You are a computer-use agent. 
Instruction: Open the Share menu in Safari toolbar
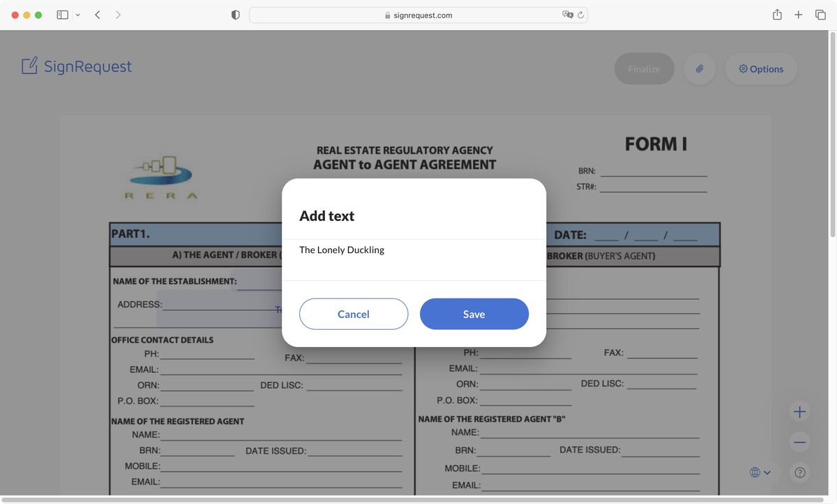(776, 14)
